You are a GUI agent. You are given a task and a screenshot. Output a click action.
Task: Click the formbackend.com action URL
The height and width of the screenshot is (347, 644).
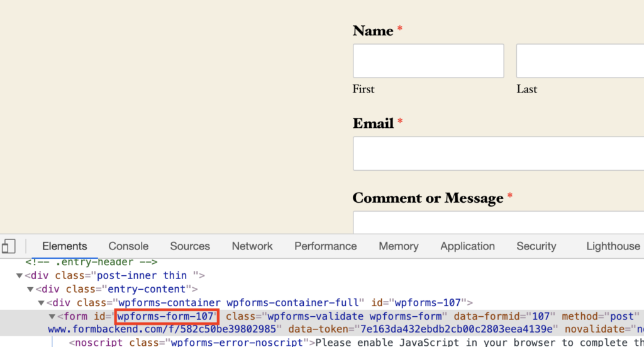point(162,329)
